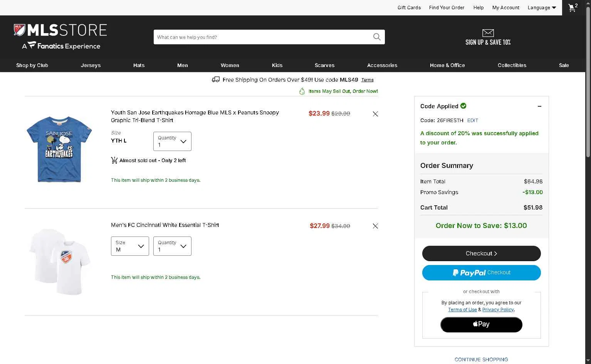Pay with Apple Pay button
The image size is (591, 364).
coord(482,325)
